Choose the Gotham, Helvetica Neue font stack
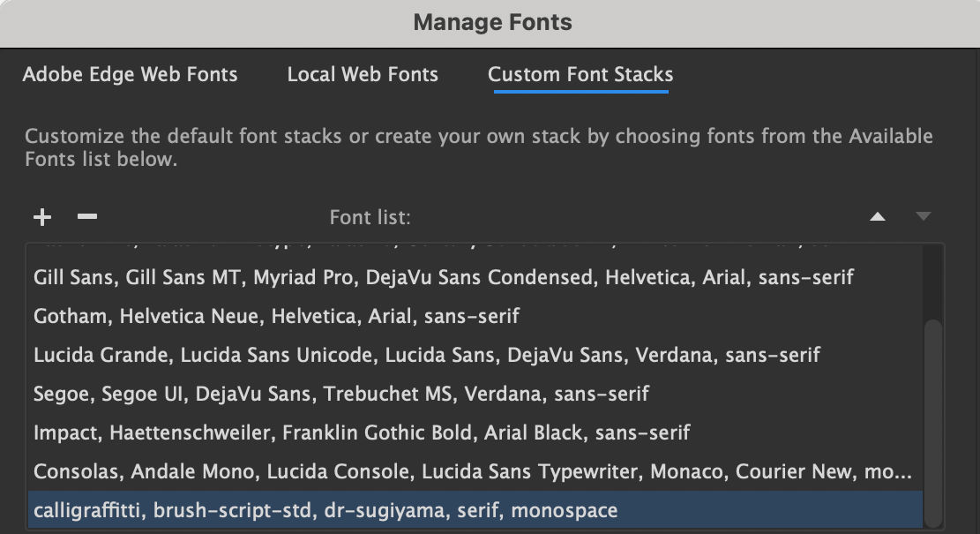This screenshot has width=980, height=534. (276, 316)
